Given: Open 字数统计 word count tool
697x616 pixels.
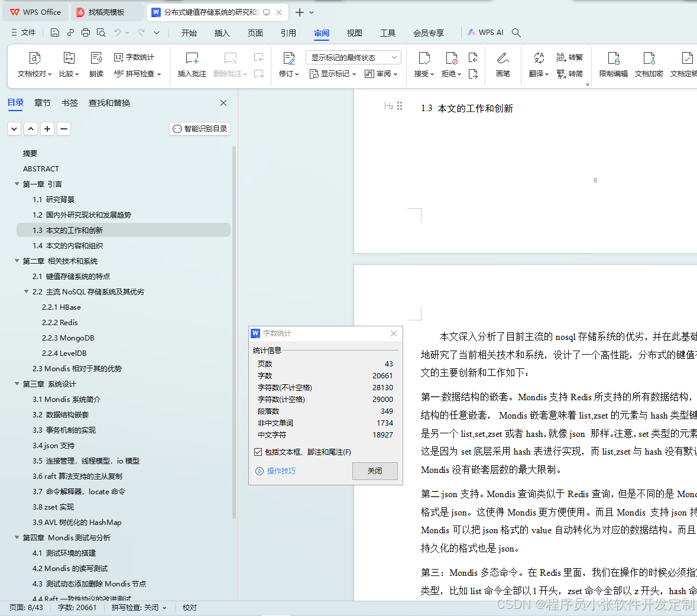Looking at the screenshot, I should (x=134, y=57).
